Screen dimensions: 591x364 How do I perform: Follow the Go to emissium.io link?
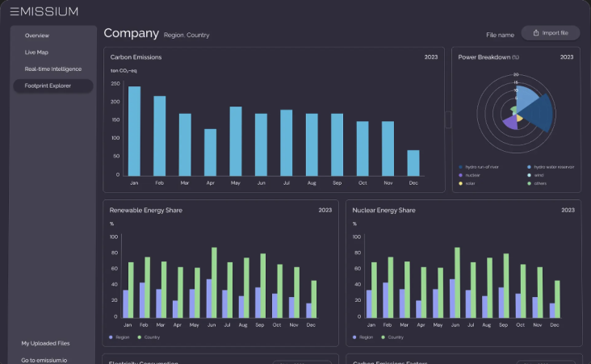click(44, 359)
